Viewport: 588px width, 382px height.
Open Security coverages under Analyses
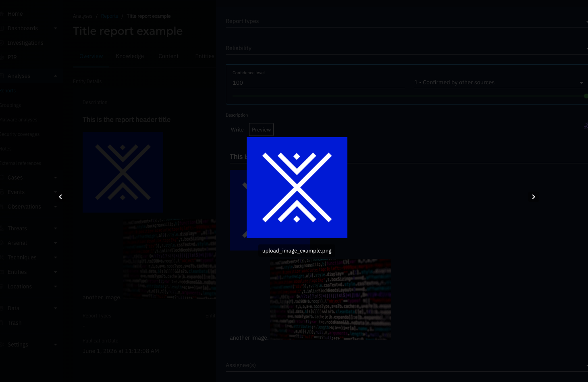20,134
